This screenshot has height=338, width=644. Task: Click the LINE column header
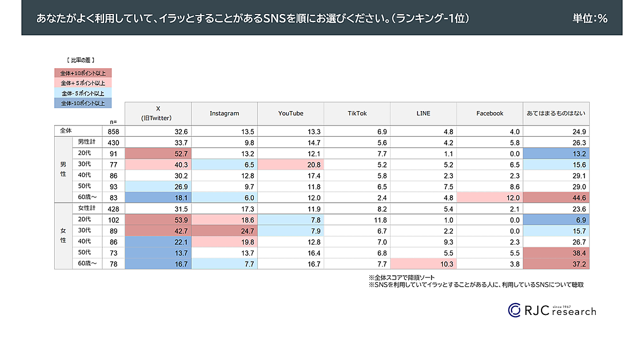coord(423,113)
